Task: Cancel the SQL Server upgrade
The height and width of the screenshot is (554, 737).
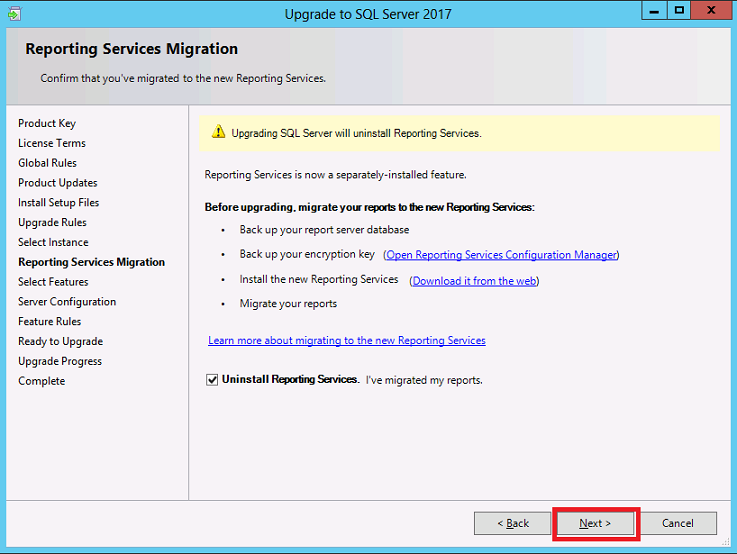Action: (678, 523)
